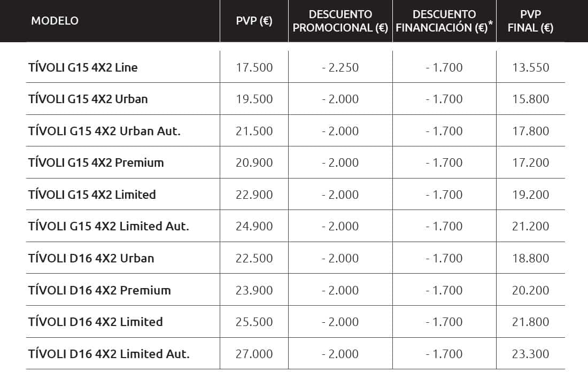Select the PVP (€) column header
The image size is (588, 372).
coord(254,21)
